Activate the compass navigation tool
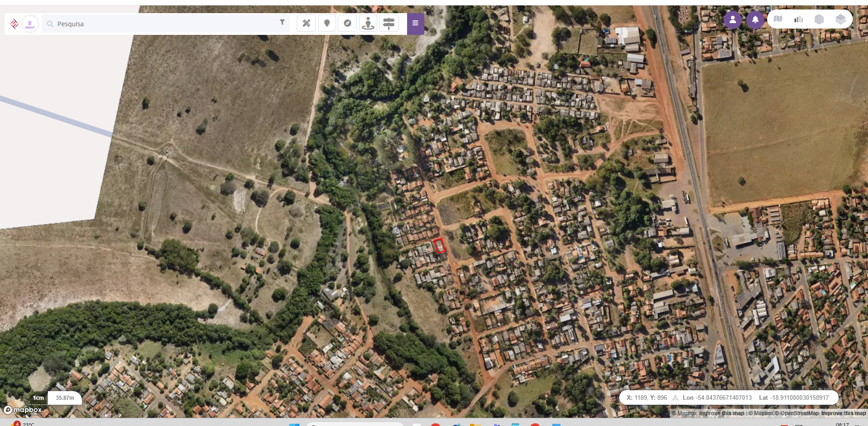The image size is (868, 426). [347, 23]
